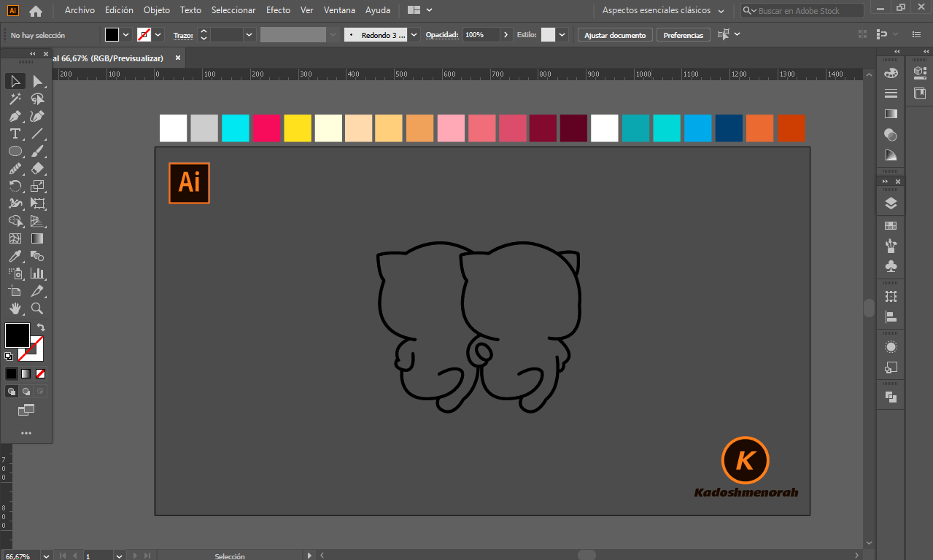The image size is (933, 560).
Task: Select the Hand tool
Action: [15, 308]
